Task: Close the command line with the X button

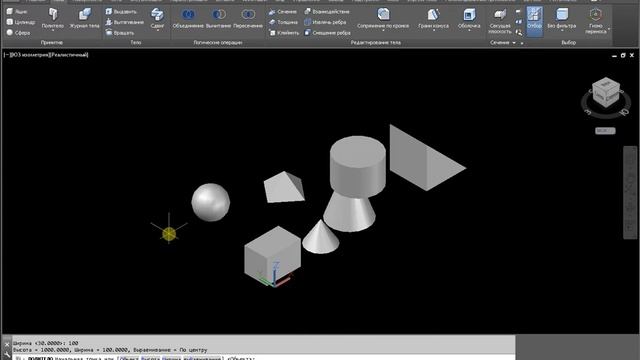Action: pos(7,345)
